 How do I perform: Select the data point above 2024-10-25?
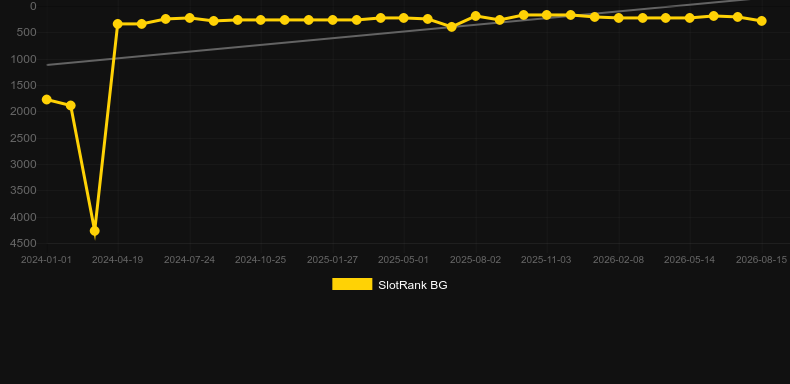tap(260, 20)
